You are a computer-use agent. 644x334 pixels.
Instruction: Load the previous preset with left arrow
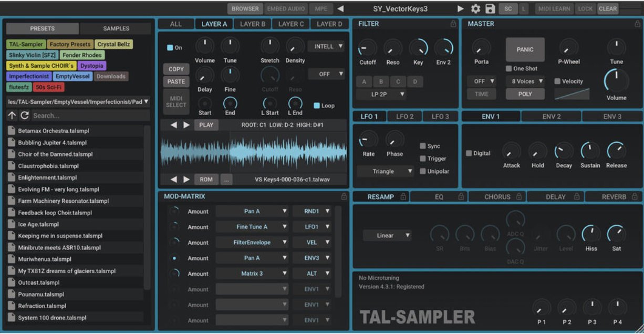(340, 8)
